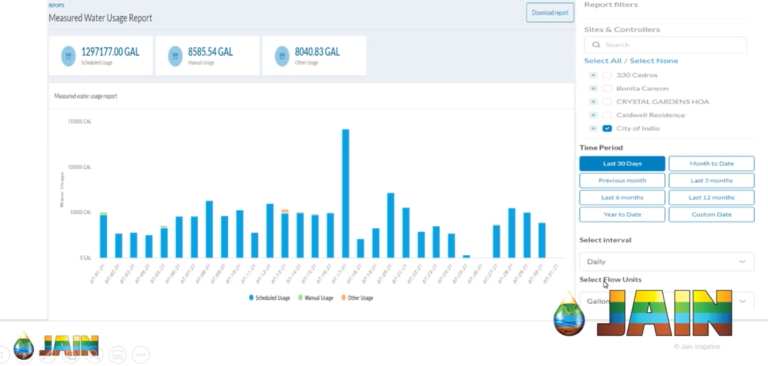Expand the CRYSTAL GARDENS HOA site tree
Image resolution: width=768 pixels, height=366 pixels.
[x=593, y=101]
